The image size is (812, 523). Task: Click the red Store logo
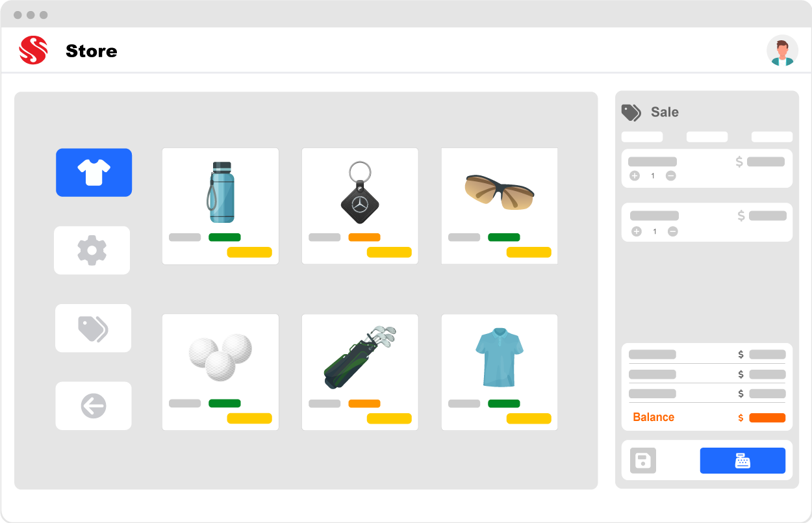[33, 50]
